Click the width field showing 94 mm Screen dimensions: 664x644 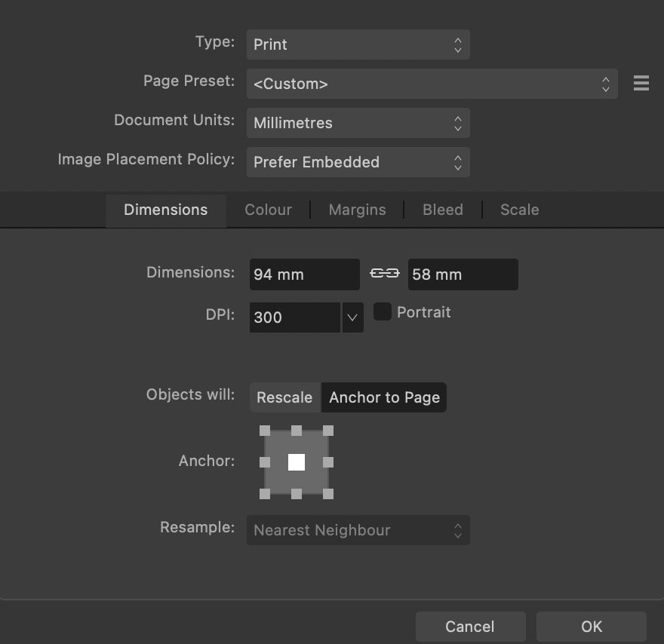[304, 274]
